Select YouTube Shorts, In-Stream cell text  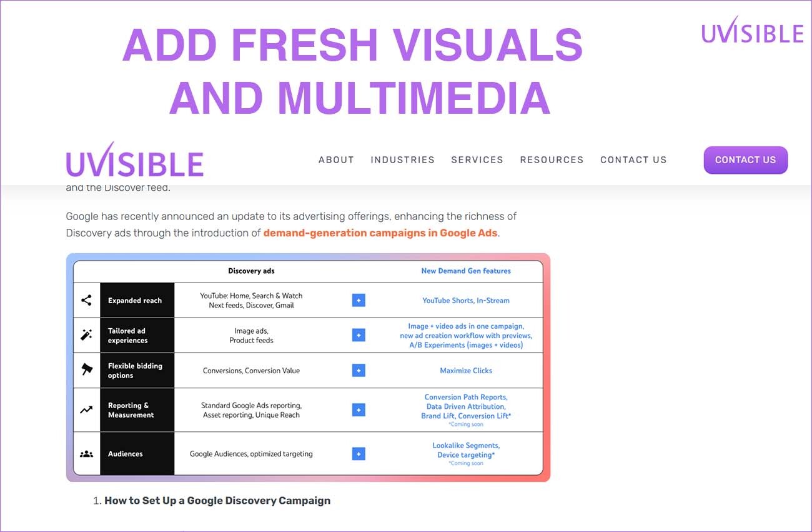[466, 301]
